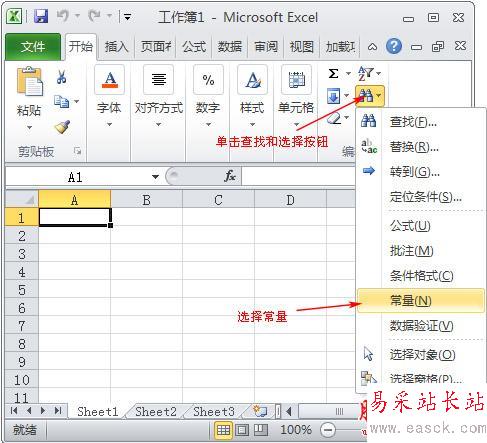Click the insert new worksheet tab icon
Viewport: 487px width, 443px height.
(259, 411)
